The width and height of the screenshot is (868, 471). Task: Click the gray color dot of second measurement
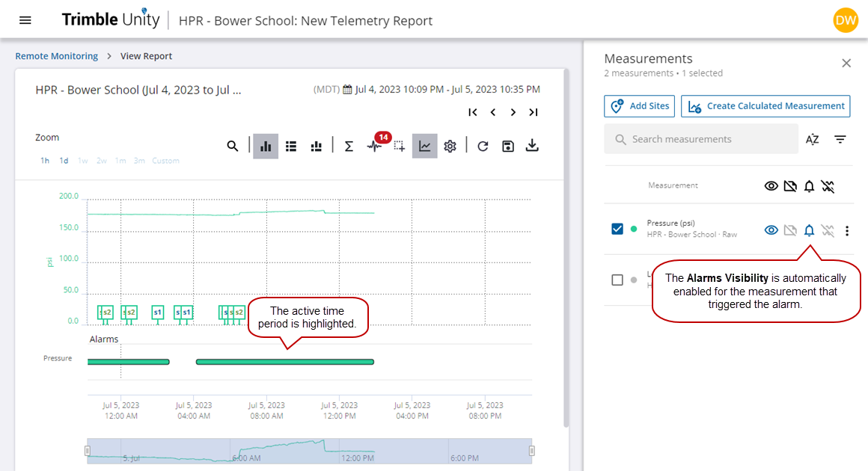tap(634, 280)
